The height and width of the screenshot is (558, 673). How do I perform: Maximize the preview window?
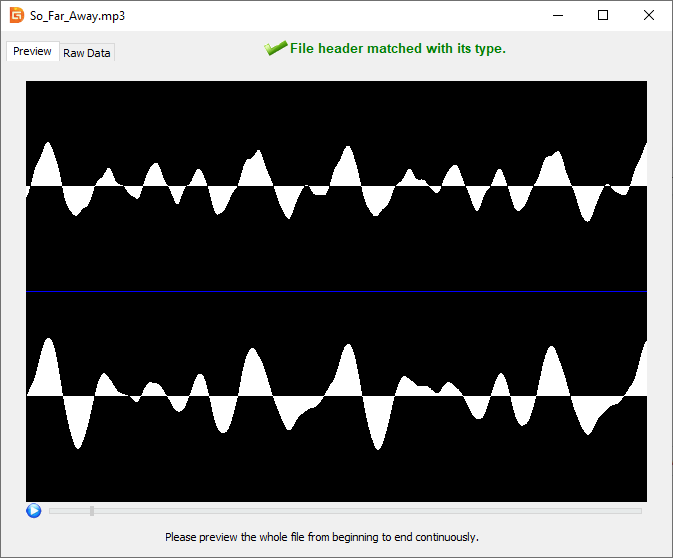pos(603,16)
